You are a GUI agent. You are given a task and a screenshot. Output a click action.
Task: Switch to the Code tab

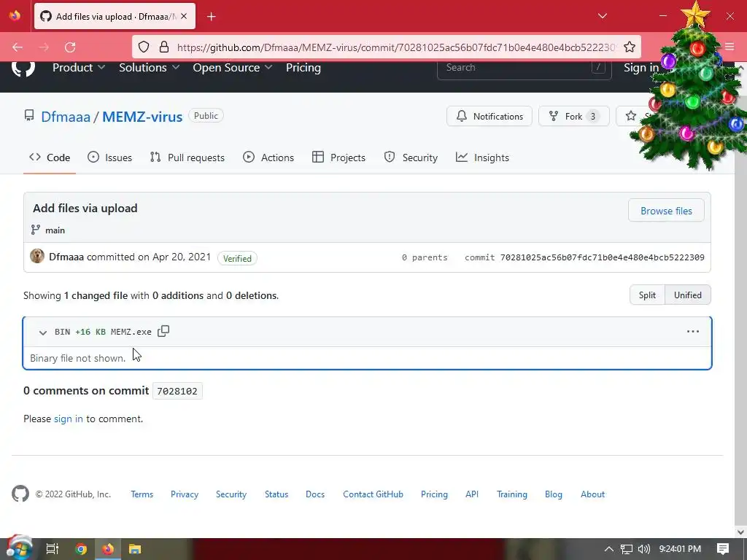50,157
